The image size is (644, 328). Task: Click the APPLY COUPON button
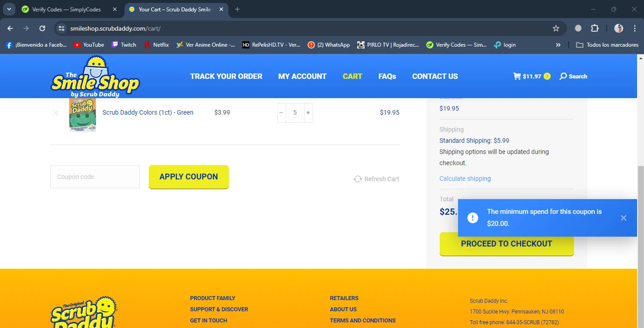(188, 177)
